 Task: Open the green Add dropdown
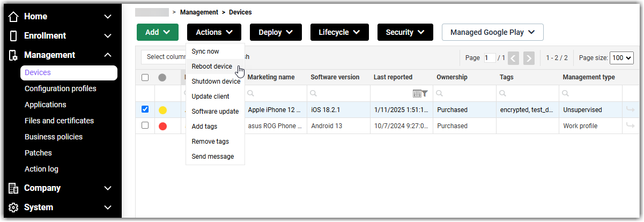[x=157, y=32]
